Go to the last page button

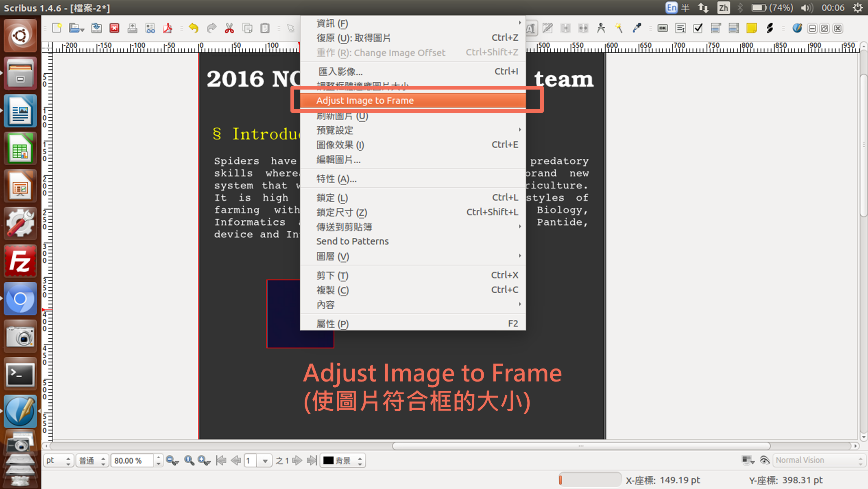click(312, 460)
